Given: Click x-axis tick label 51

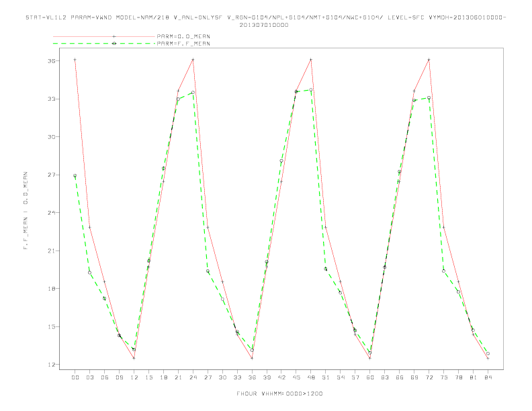Looking at the screenshot, I should (326, 377).
